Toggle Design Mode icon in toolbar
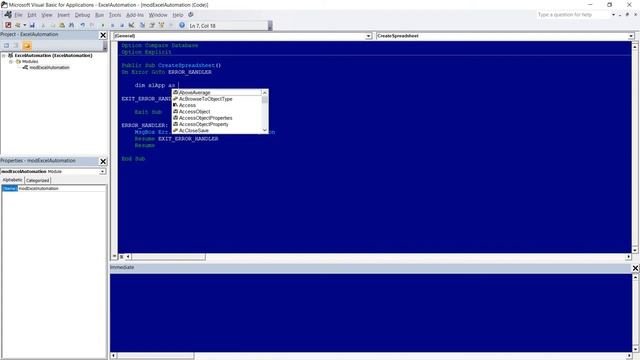 (x=131, y=25)
